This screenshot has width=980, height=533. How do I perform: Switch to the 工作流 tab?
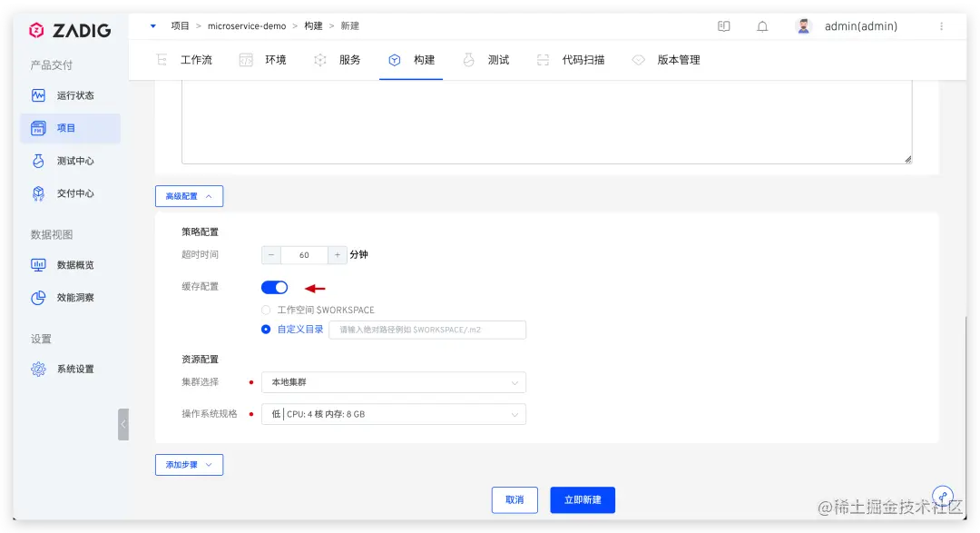click(x=196, y=60)
